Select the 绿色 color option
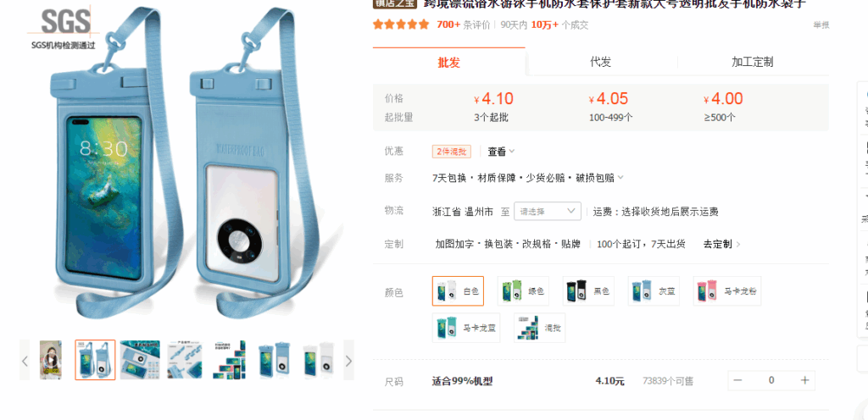868x420 pixels. click(523, 290)
